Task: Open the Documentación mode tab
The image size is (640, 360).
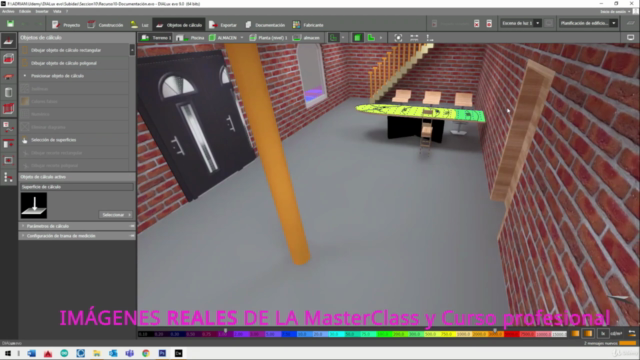Action: click(x=265, y=25)
